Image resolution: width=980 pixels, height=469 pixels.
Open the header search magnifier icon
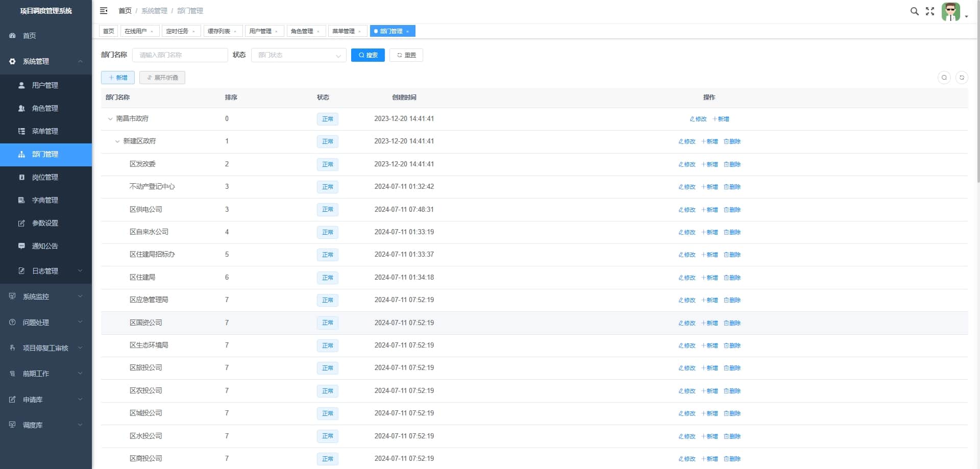click(x=914, y=11)
